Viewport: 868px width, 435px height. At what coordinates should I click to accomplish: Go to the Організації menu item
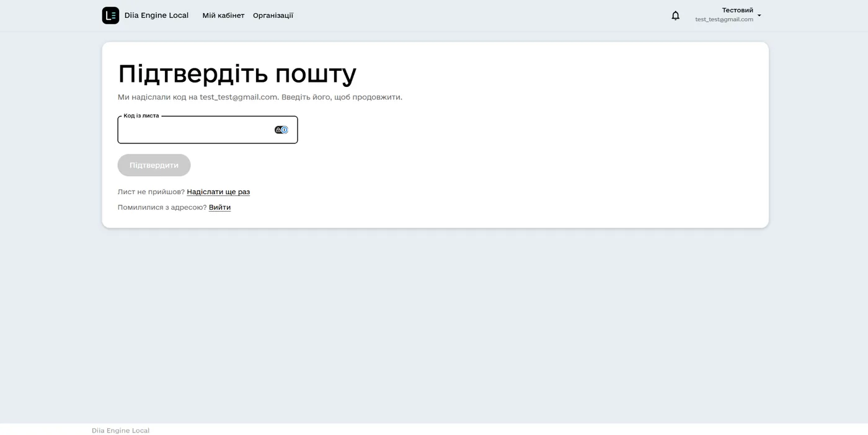[273, 16]
